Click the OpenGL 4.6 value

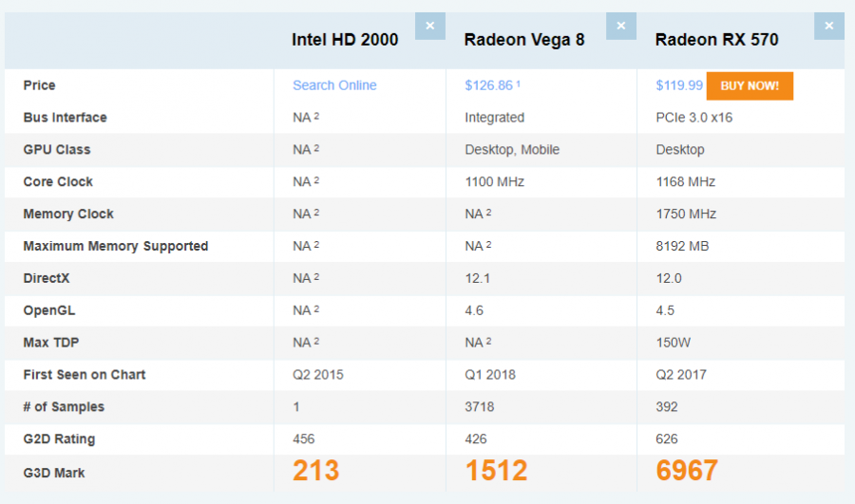point(474,310)
